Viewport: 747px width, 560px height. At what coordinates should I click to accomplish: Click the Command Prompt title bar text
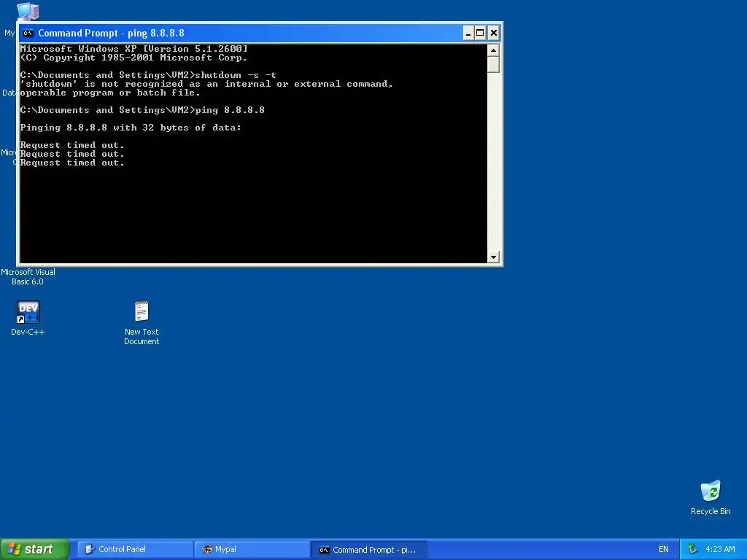click(x=111, y=33)
